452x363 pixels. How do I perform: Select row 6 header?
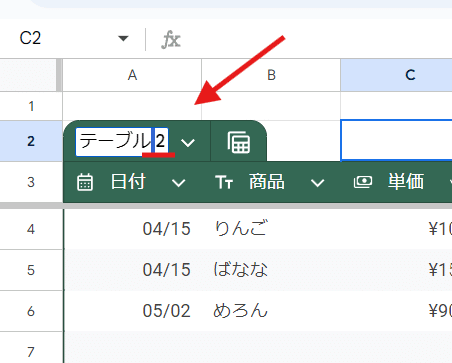31,311
